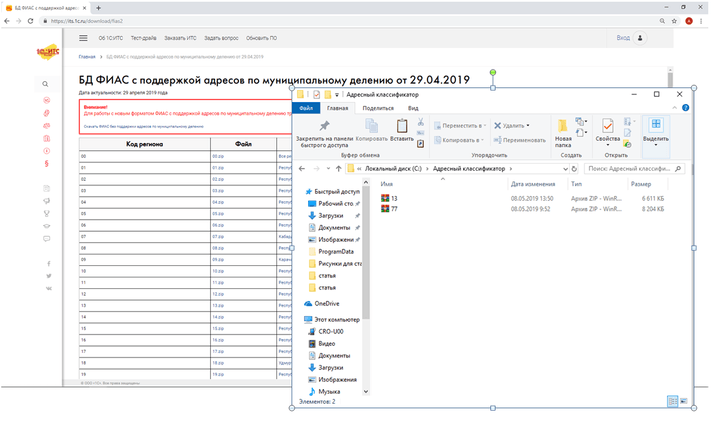Click the Explorer search field
Viewport: 714px width, 443px height.
point(632,170)
